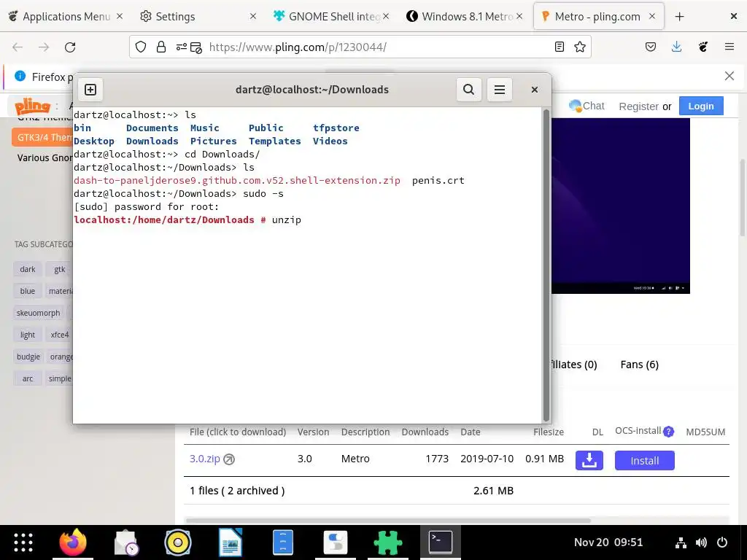Viewport: 747px width, 560px height.
Task: Click the terminal vertical scrollbar
Action: [x=546, y=265]
